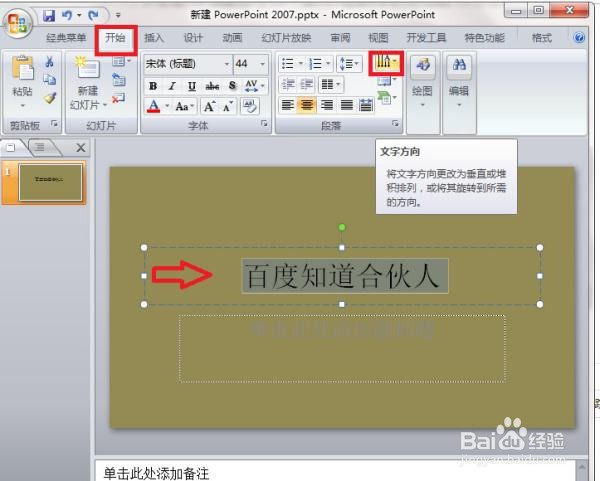Switch to the Outline pane tab
Screen dimensions: 600x481
point(40,147)
